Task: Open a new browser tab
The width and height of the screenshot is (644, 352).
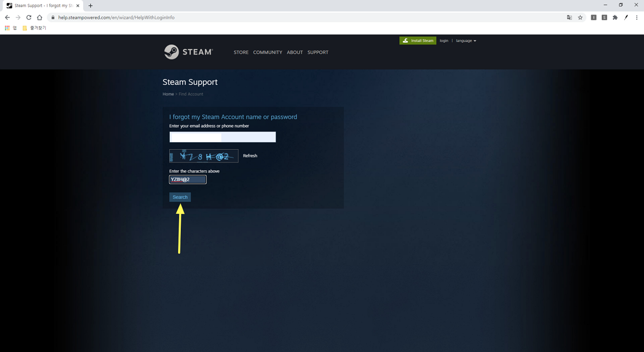Action: pyautogui.click(x=90, y=6)
